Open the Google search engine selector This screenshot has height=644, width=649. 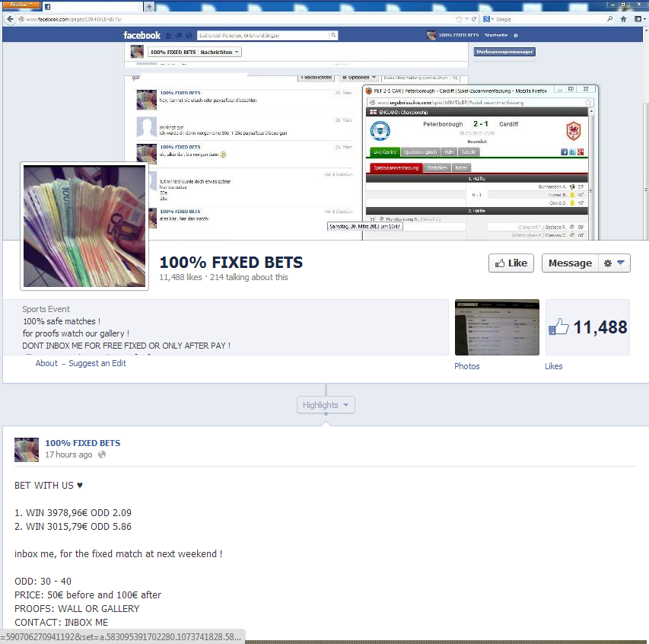pyautogui.click(x=488, y=19)
